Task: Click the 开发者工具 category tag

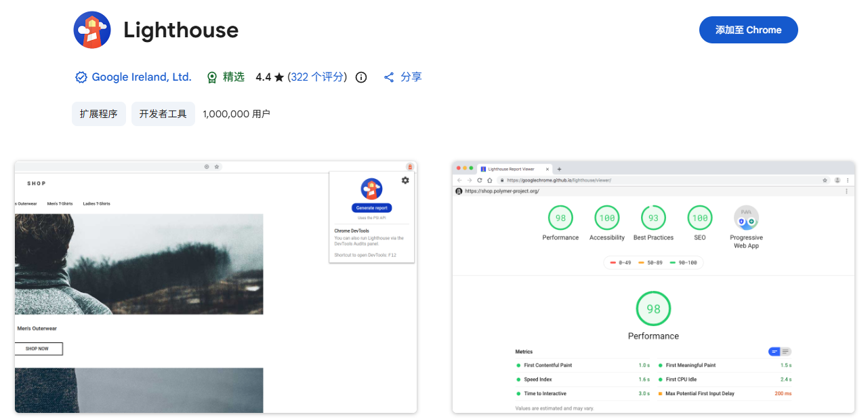Action: 163,113
